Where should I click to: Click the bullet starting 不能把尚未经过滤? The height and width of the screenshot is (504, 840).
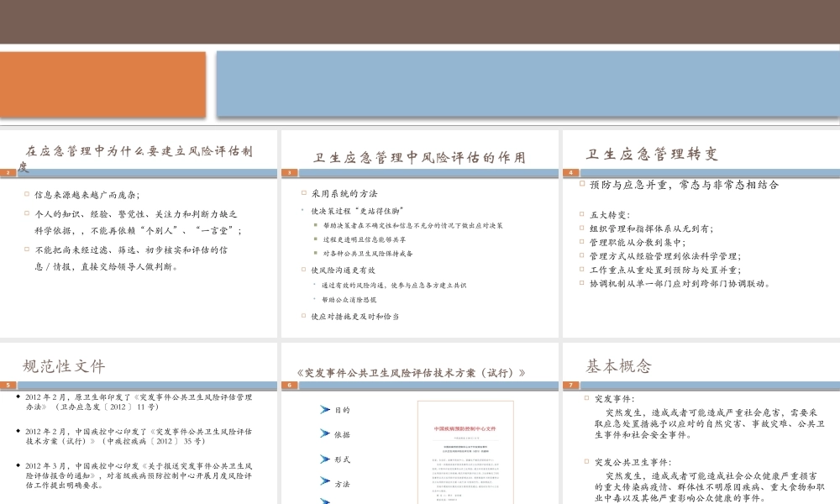(x=131, y=258)
